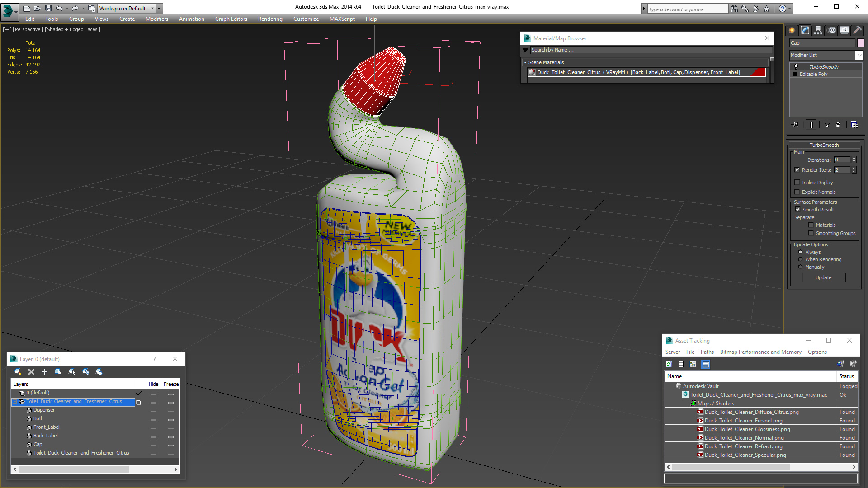Enable Separate by Materials checkbox
The height and width of the screenshot is (488, 868).
click(811, 225)
